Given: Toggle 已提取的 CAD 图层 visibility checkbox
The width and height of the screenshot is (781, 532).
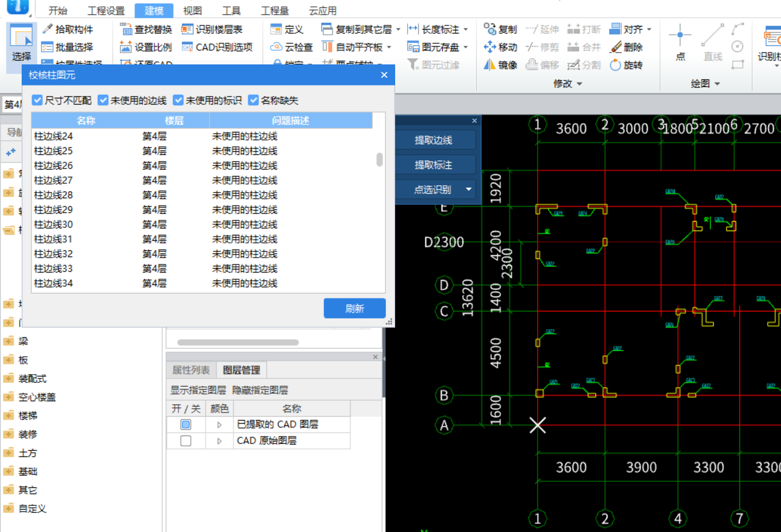Looking at the screenshot, I should 186,425.
